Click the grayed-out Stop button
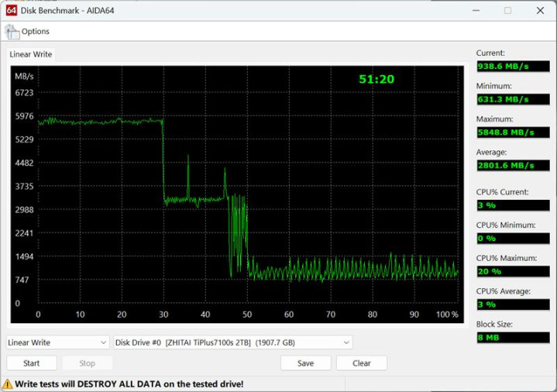Screen dimensions: 557x392 point(87,363)
